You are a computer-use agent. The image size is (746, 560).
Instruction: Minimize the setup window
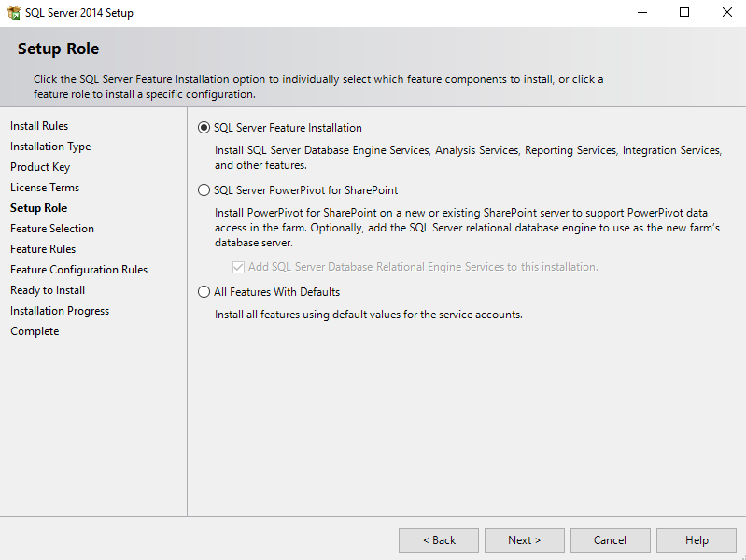click(x=642, y=13)
